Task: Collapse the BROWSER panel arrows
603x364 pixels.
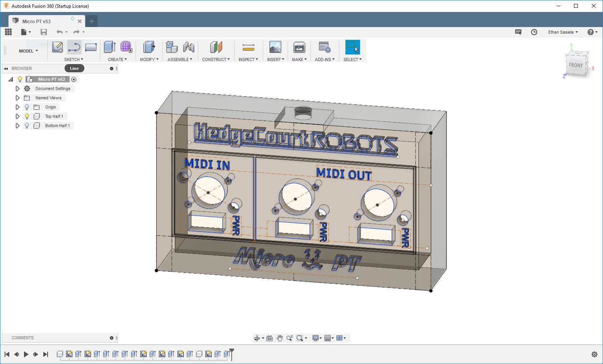Action: click(x=6, y=68)
